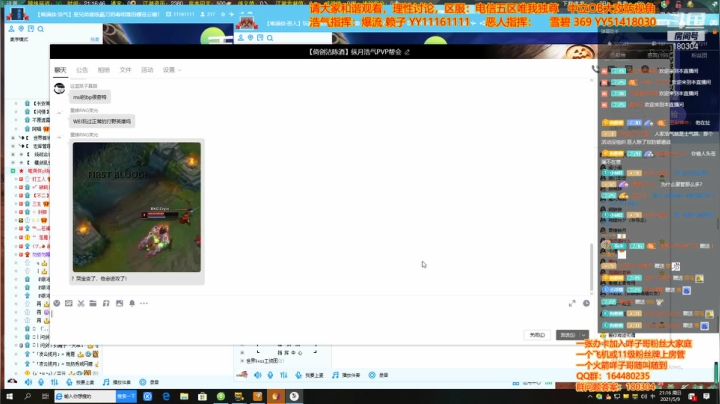Switch to the 活动 tab
Viewport: 720px width, 404px height.
click(x=147, y=70)
